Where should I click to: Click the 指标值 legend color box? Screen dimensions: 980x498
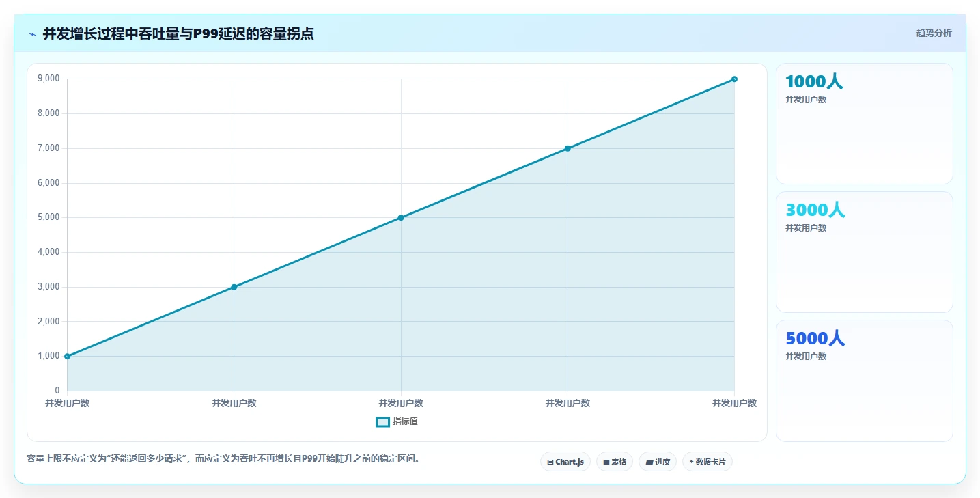click(x=382, y=421)
